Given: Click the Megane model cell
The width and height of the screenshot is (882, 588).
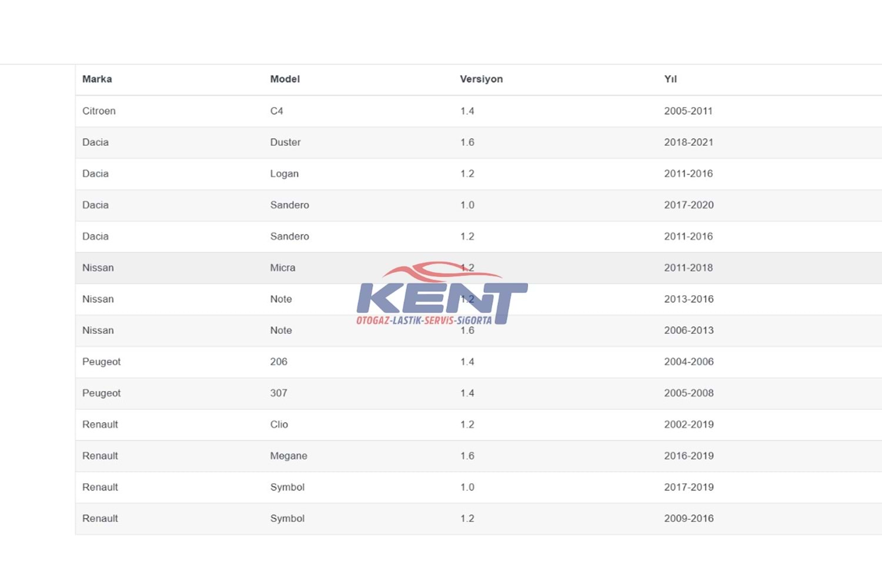Looking at the screenshot, I should (x=288, y=456).
